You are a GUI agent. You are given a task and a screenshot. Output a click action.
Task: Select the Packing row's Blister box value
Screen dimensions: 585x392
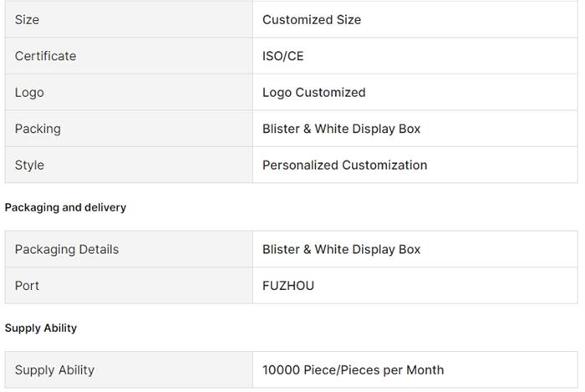pyautogui.click(x=341, y=129)
